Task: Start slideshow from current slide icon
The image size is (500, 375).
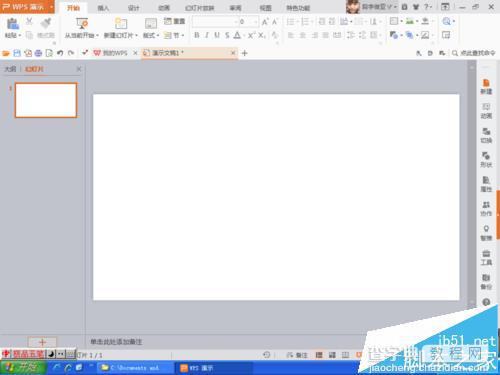Action: pos(82,24)
